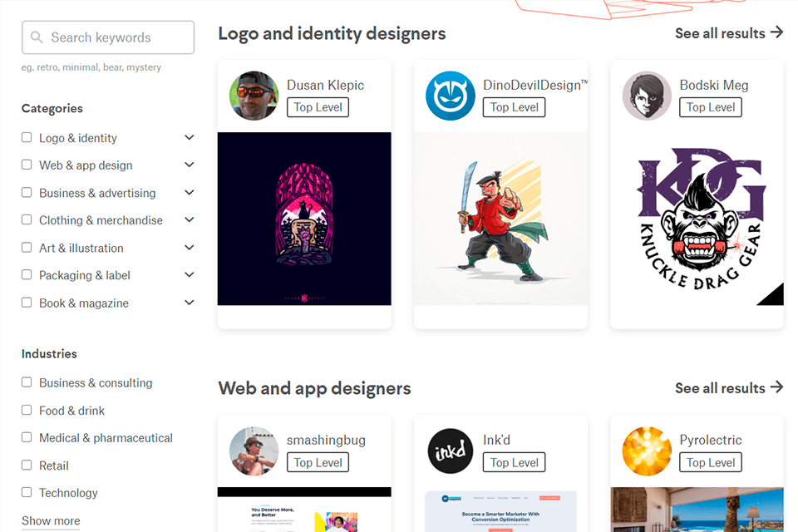The width and height of the screenshot is (798, 532).
Task: Open Bodski Meg designer name link
Action: coord(714,85)
